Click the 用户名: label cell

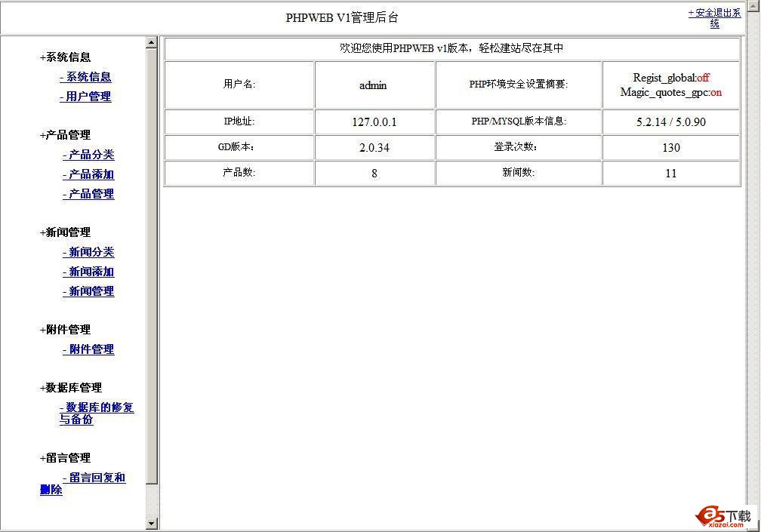point(239,85)
